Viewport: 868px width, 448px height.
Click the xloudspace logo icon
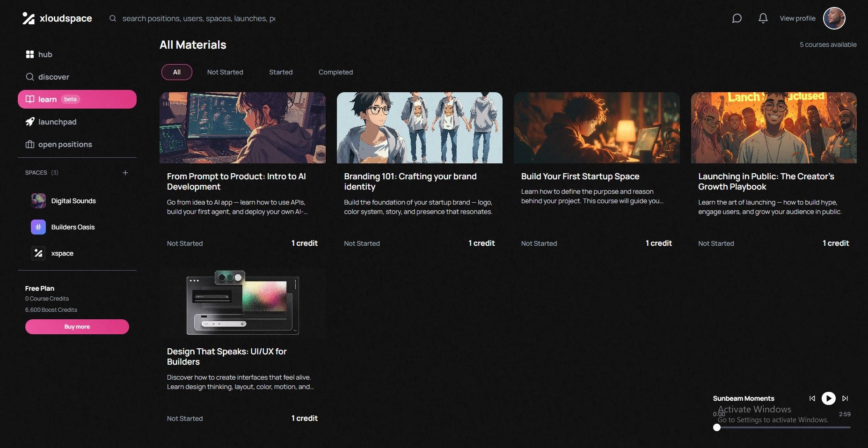click(x=29, y=18)
